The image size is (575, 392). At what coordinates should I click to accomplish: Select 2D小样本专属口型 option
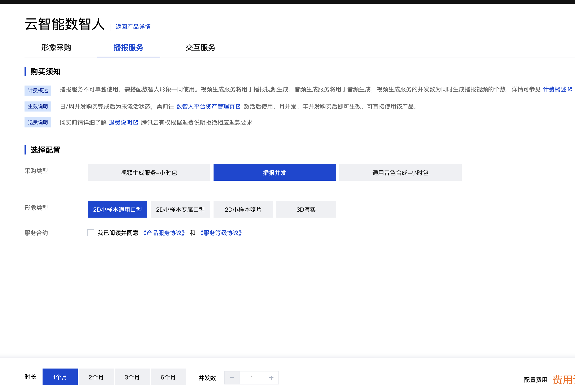[180, 209]
